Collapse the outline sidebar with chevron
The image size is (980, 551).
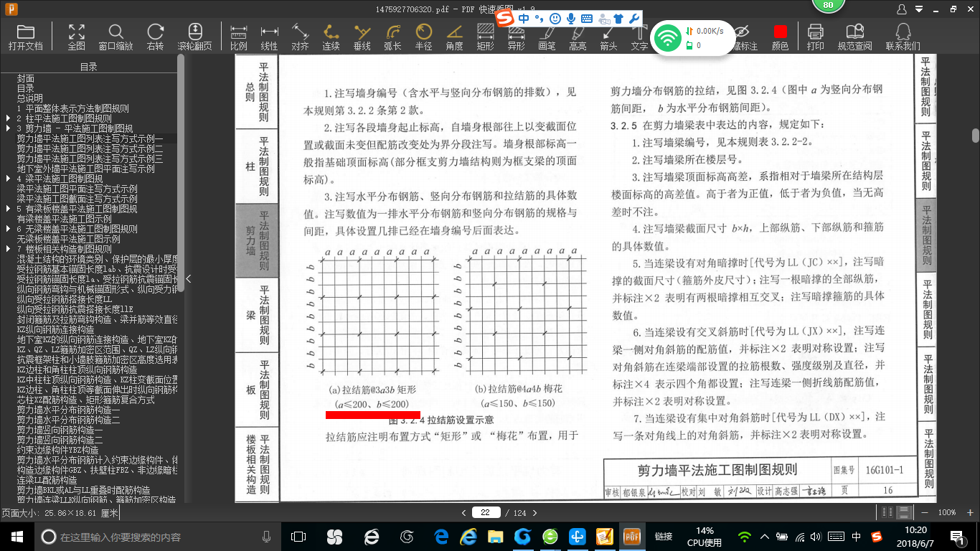(188, 278)
